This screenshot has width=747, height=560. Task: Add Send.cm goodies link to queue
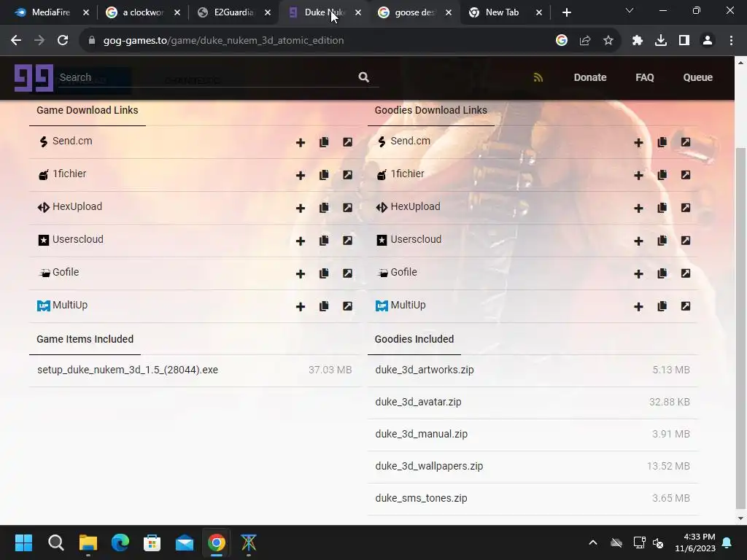point(638,142)
